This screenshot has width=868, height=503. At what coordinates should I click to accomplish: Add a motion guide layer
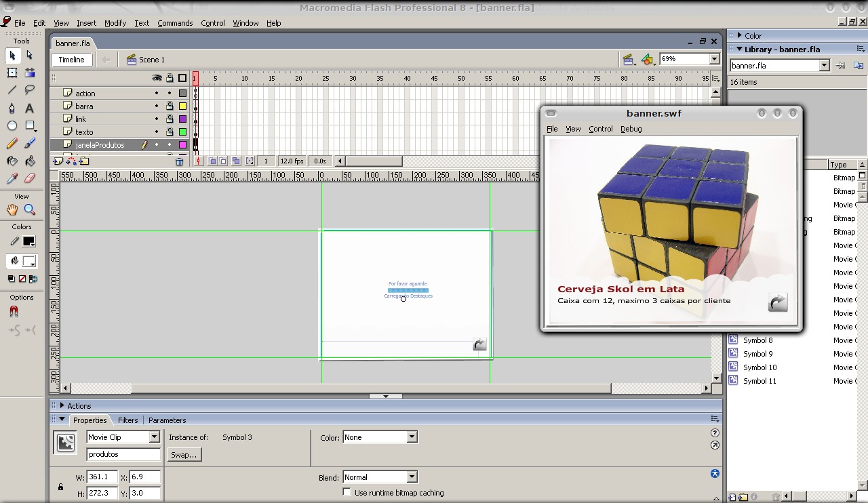point(71,161)
